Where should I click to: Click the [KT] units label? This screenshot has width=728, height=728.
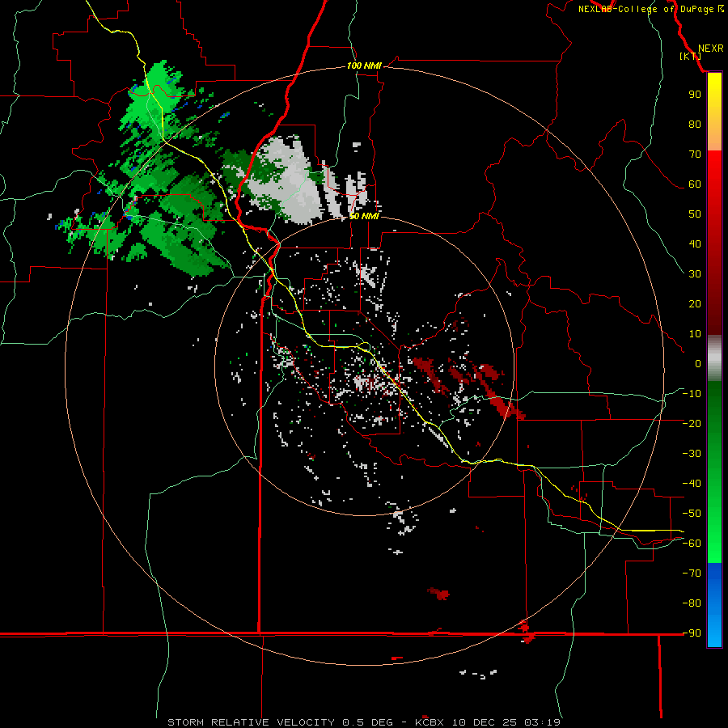tap(691, 56)
